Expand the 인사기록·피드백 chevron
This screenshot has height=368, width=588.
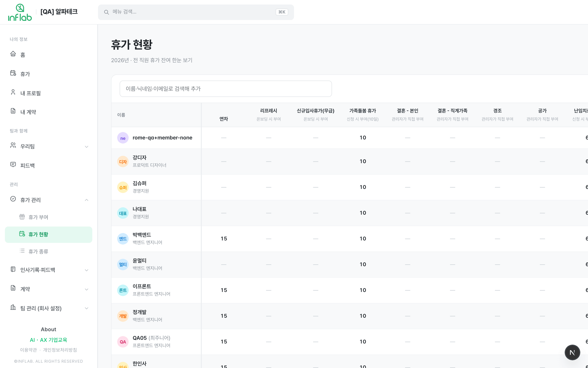point(87,270)
